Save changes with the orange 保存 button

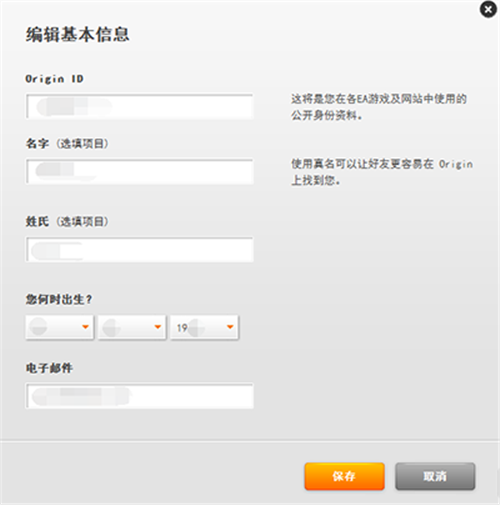(x=344, y=476)
